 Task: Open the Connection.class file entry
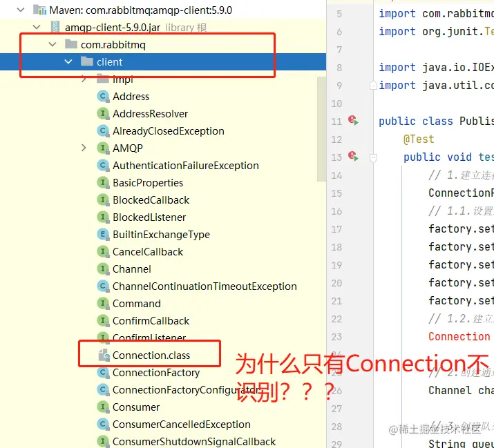(x=151, y=355)
